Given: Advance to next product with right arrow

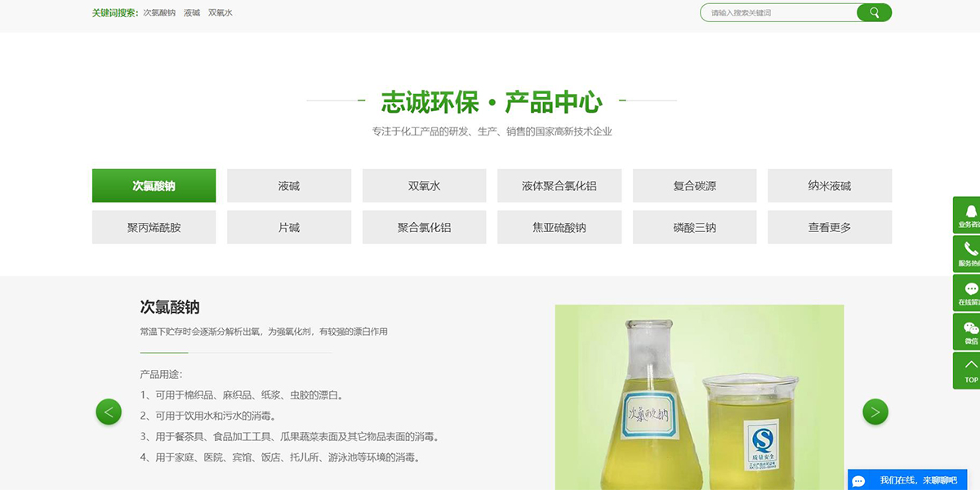Looking at the screenshot, I should point(875,412).
